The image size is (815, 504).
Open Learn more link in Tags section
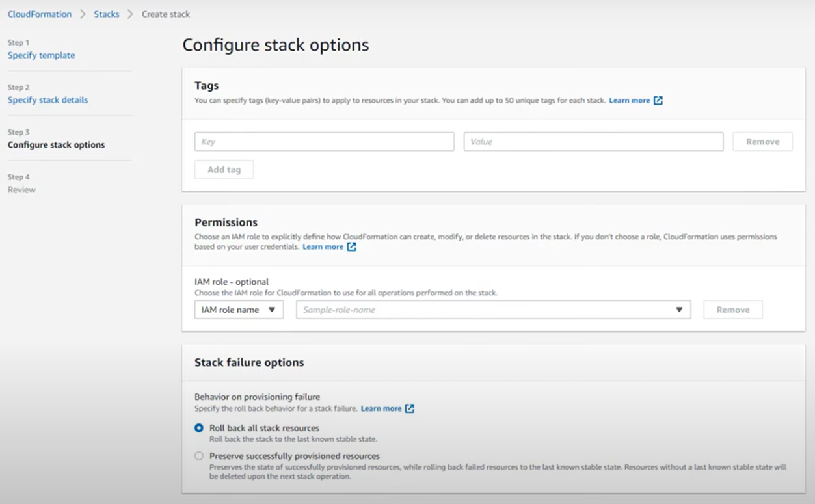point(629,101)
